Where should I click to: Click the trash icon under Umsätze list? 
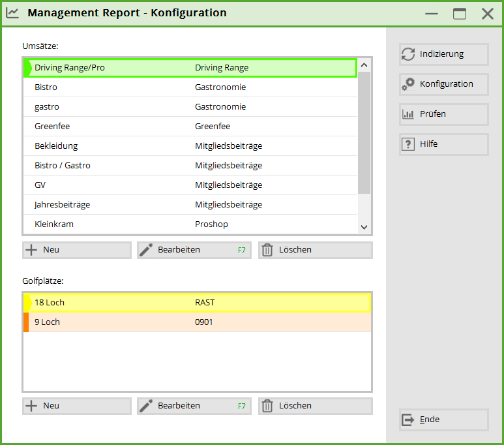coord(267,250)
